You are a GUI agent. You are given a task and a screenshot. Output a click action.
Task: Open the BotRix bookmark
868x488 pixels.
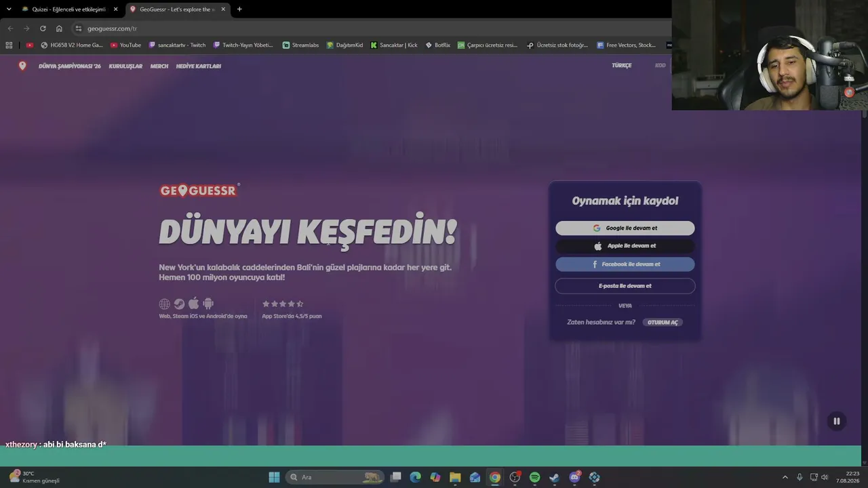point(438,45)
